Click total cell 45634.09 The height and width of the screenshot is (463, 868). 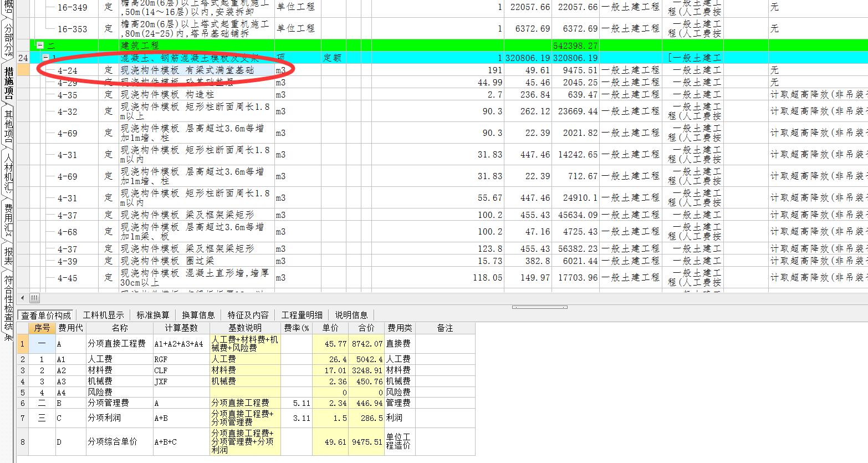[x=576, y=215]
